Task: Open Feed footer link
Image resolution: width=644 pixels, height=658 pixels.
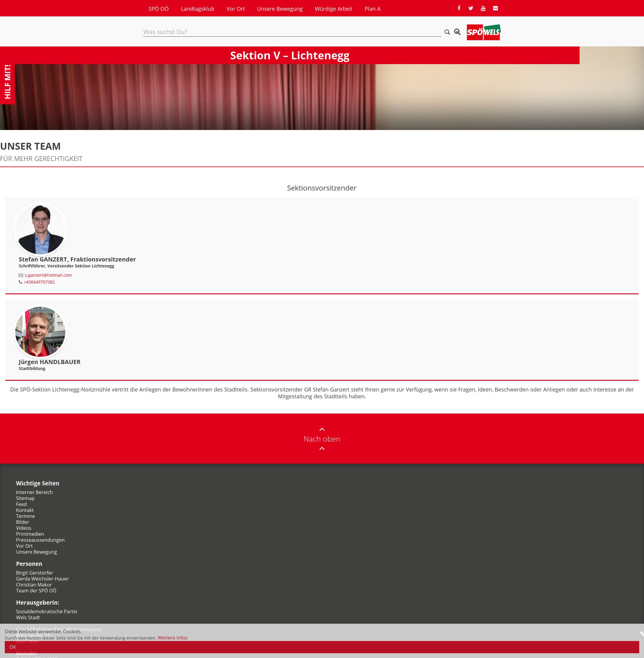Action: (x=21, y=504)
